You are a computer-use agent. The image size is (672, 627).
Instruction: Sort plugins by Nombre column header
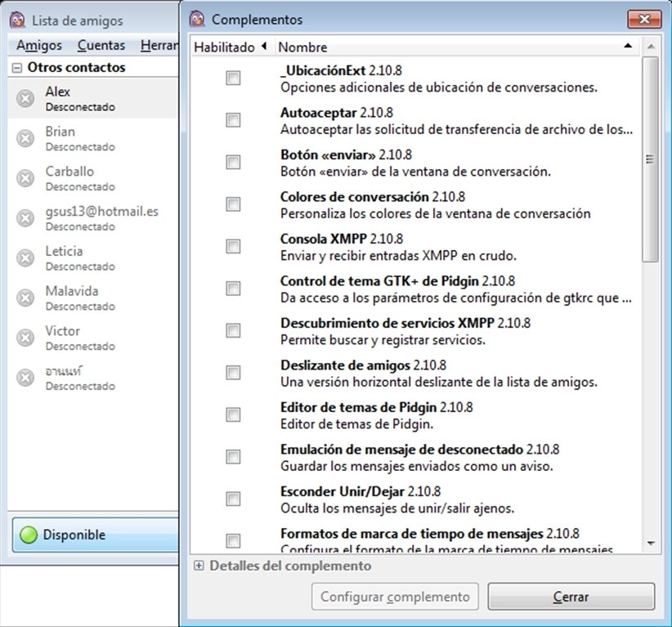point(456,47)
